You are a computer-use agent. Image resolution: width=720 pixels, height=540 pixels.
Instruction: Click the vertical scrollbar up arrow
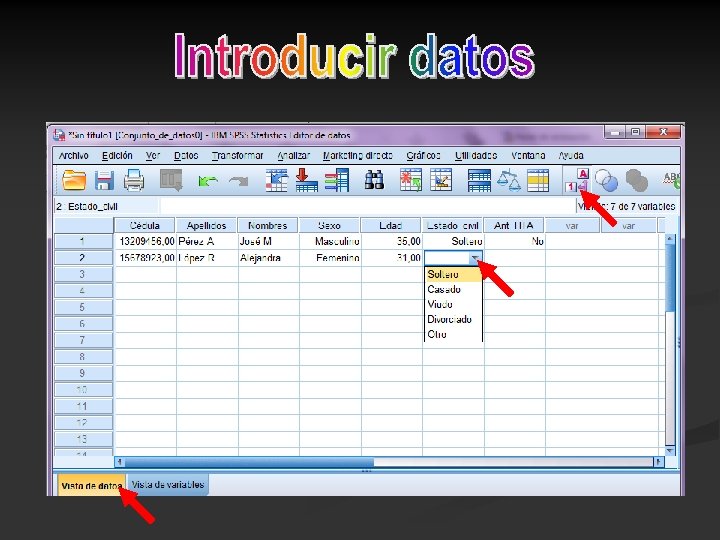pos(670,239)
